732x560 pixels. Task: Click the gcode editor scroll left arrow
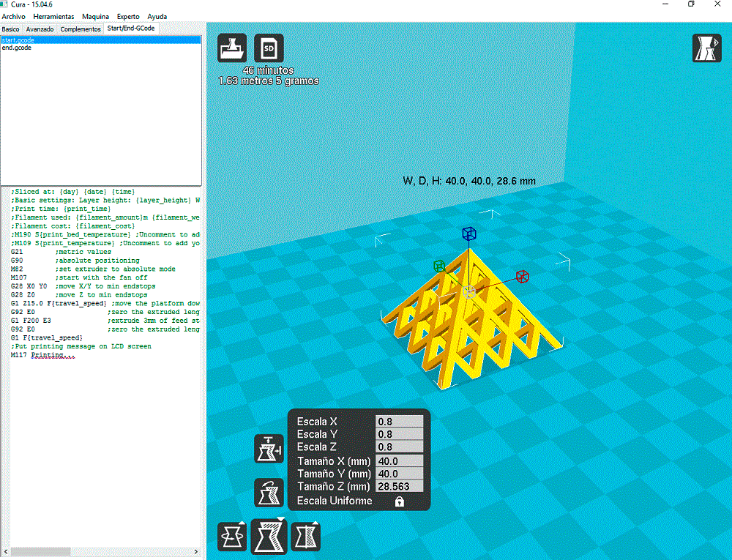pyautogui.click(x=6, y=552)
